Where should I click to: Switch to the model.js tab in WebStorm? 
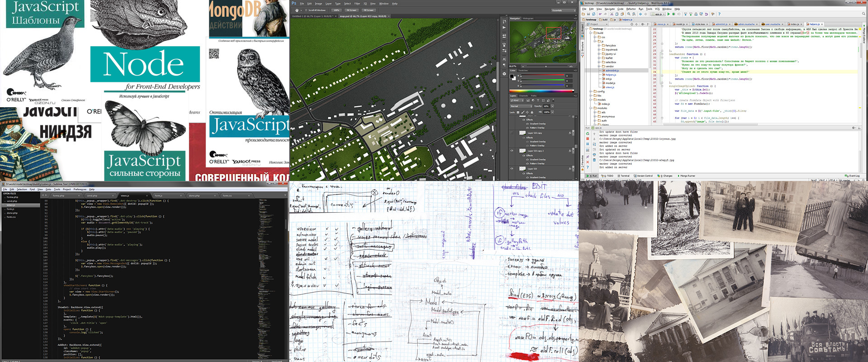coord(680,24)
